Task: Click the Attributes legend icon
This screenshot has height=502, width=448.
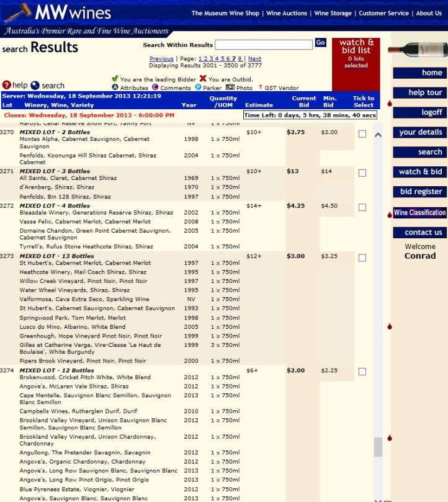Action: (115, 87)
